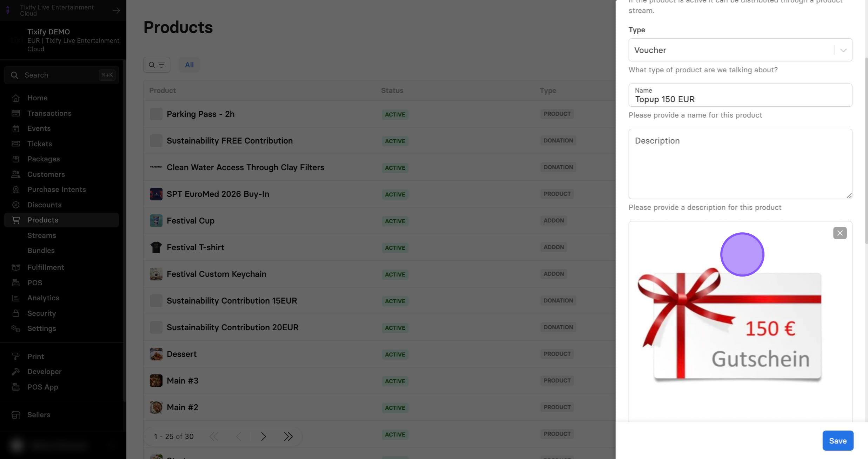Viewport: 868px width, 459px height.
Task: Click the Tixify Live Entertainment Cloud arrow
Action: coord(116,11)
